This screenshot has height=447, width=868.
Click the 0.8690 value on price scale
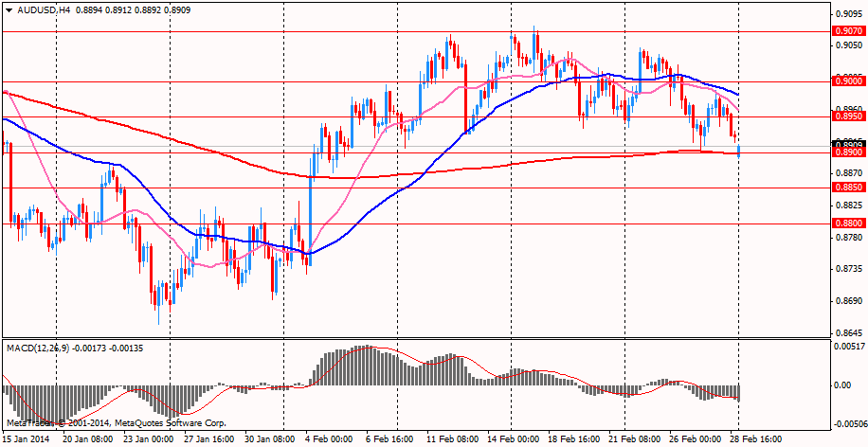tap(850, 301)
